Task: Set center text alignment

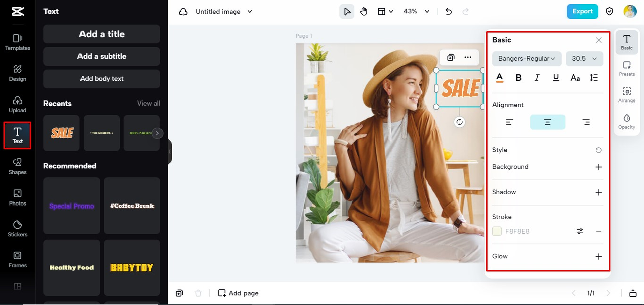Action: 547,122
